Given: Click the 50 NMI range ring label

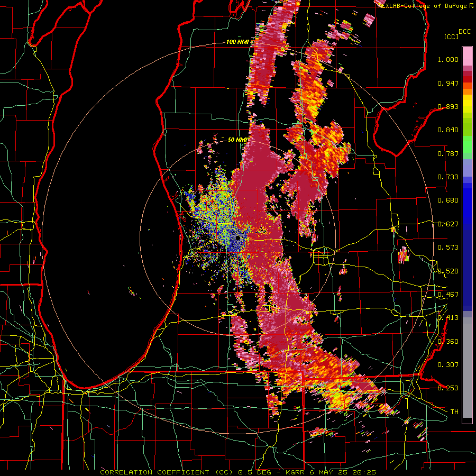Looking at the screenshot, I should (238, 140).
